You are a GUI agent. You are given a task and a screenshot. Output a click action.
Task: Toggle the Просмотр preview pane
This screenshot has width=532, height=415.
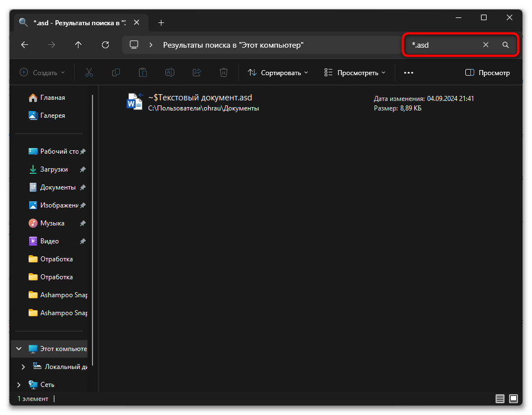coord(488,73)
